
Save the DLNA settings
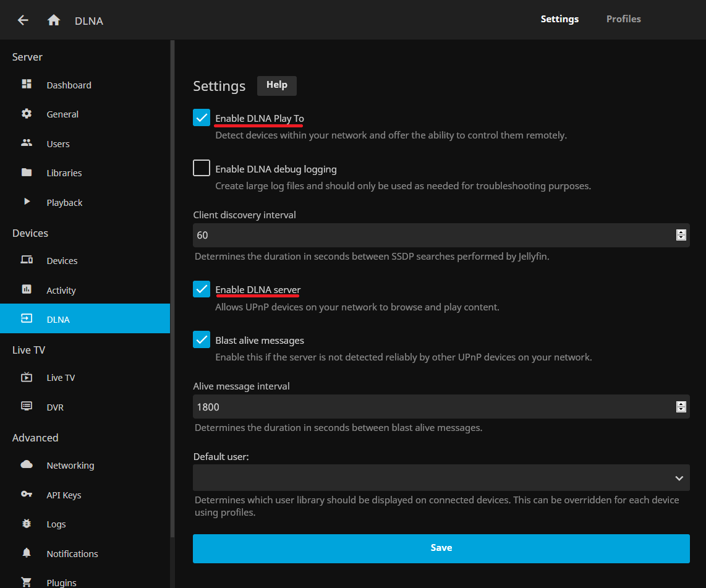441,548
